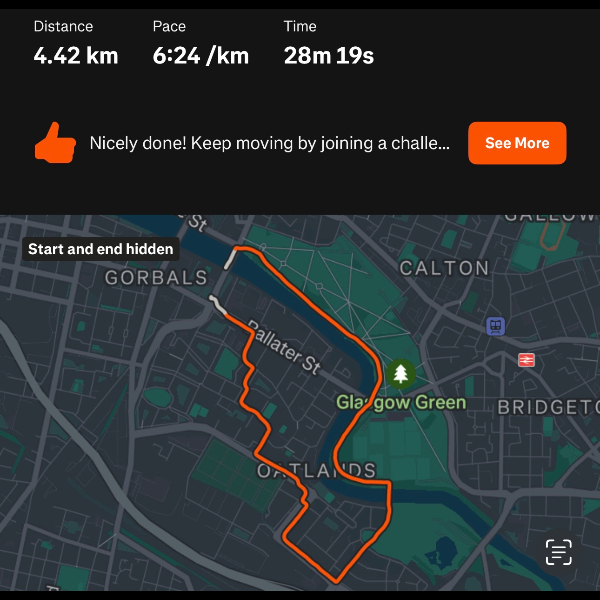The height and width of the screenshot is (600, 600).
Task: Select the subway station map icon
Action: point(495,326)
